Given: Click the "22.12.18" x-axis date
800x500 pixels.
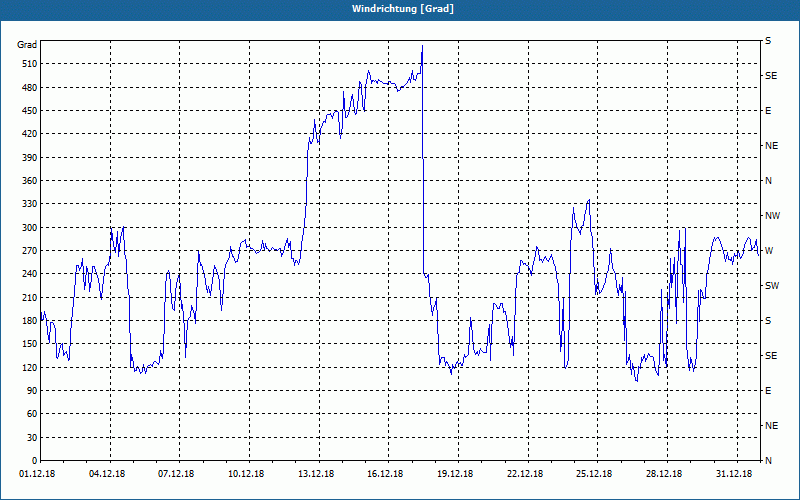Looking at the screenshot, I should pyautogui.click(x=525, y=474).
